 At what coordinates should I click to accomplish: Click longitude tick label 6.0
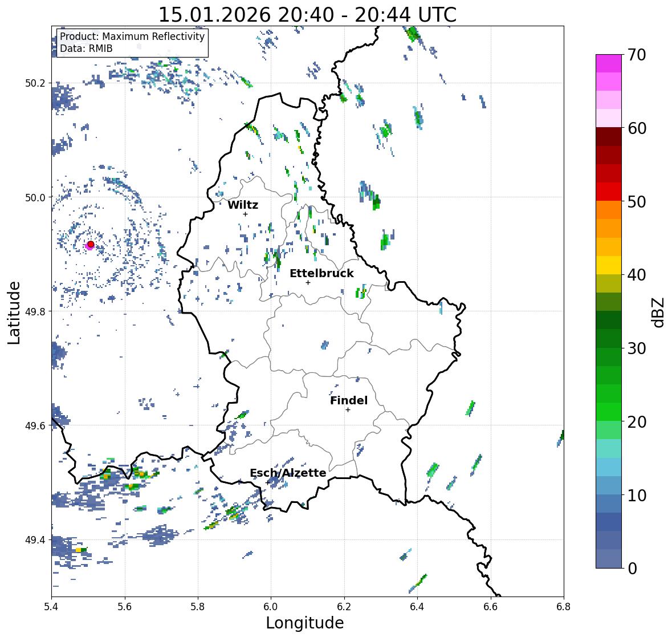(x=271, y=607)
